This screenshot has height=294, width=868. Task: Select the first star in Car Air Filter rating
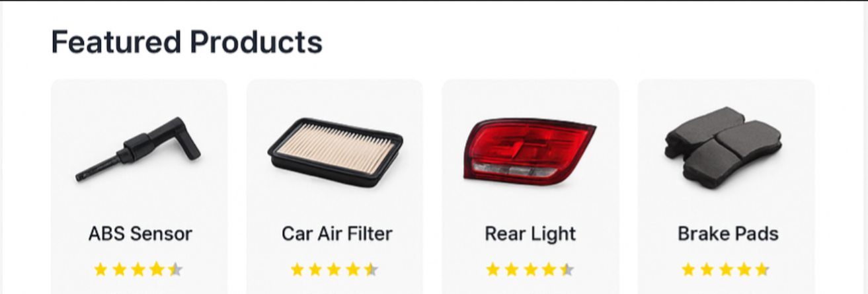(297, 270)
